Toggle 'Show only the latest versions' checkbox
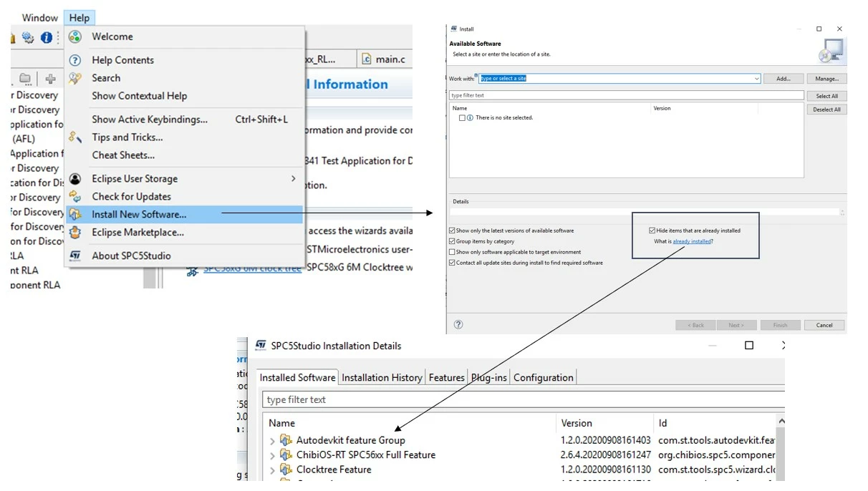Screen dimensions: 868x491 pyautogui.click(x=452, y=230)
